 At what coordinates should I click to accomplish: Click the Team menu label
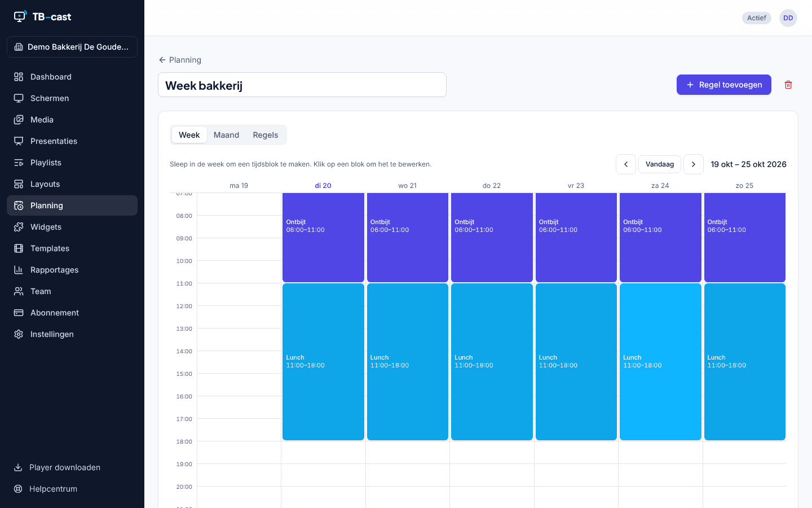(41, 291)
